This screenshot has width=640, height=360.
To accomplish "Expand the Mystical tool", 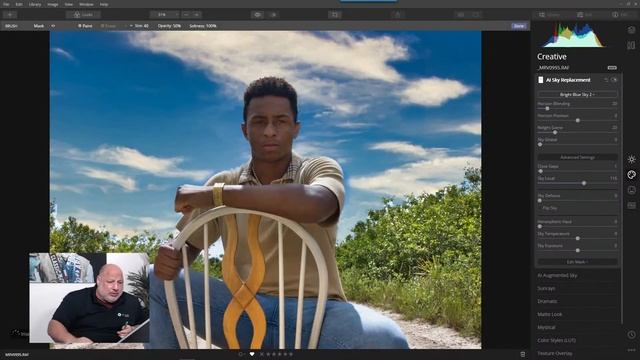I will tap(546, 327).
